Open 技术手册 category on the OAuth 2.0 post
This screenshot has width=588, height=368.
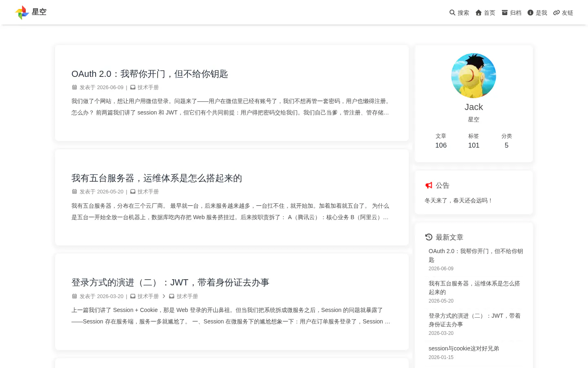point(148,87)
